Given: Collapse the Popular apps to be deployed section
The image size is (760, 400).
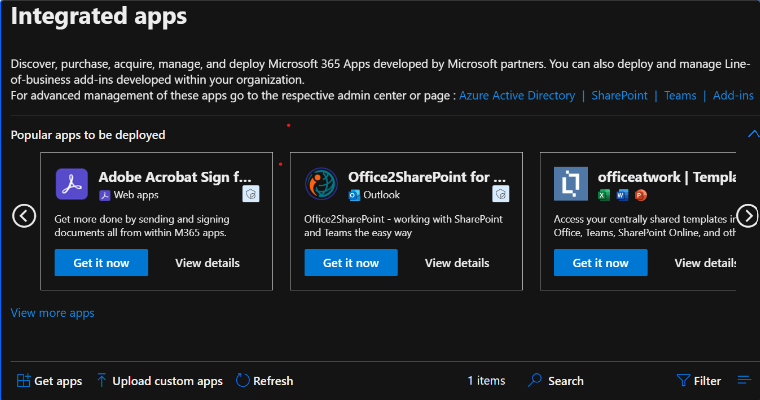Looking at the screenshot, I should [753, 133].
